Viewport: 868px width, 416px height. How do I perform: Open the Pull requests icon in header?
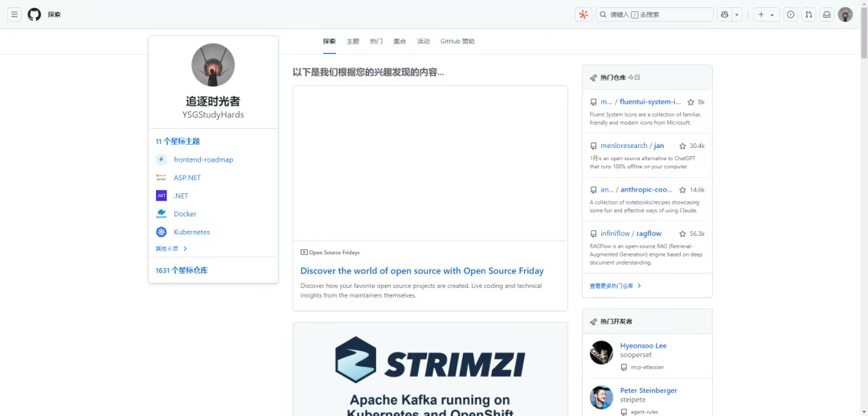[809, 15]
